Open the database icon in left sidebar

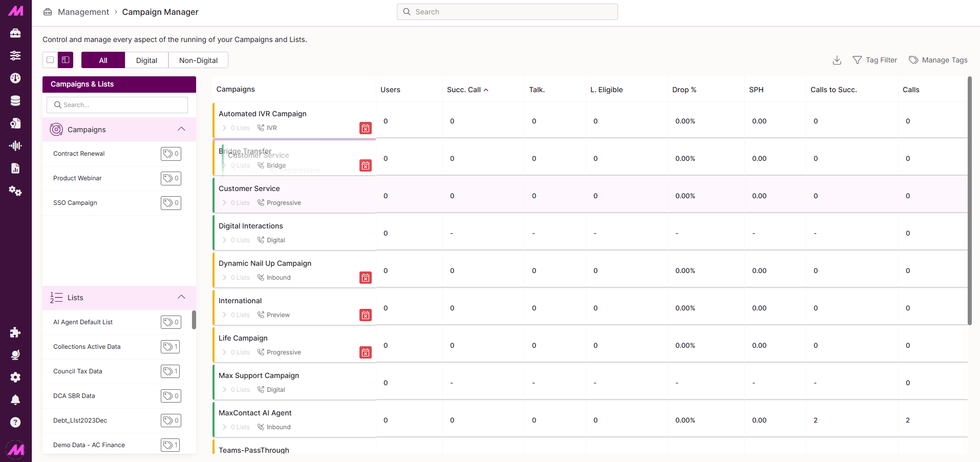[15, 101]
